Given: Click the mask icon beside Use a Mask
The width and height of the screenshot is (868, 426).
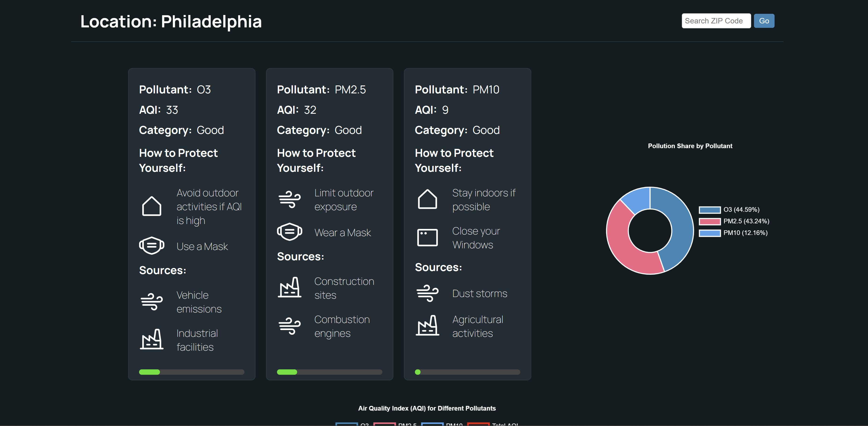Looking at the screenshot, I should click(x=152, y=246).
